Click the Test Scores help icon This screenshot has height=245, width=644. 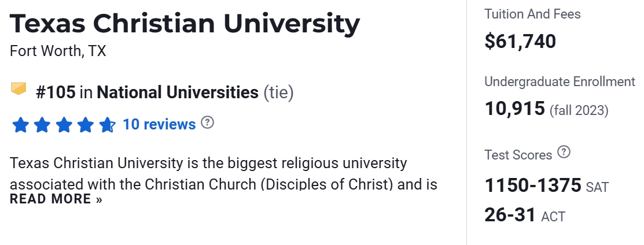[564, 153]
